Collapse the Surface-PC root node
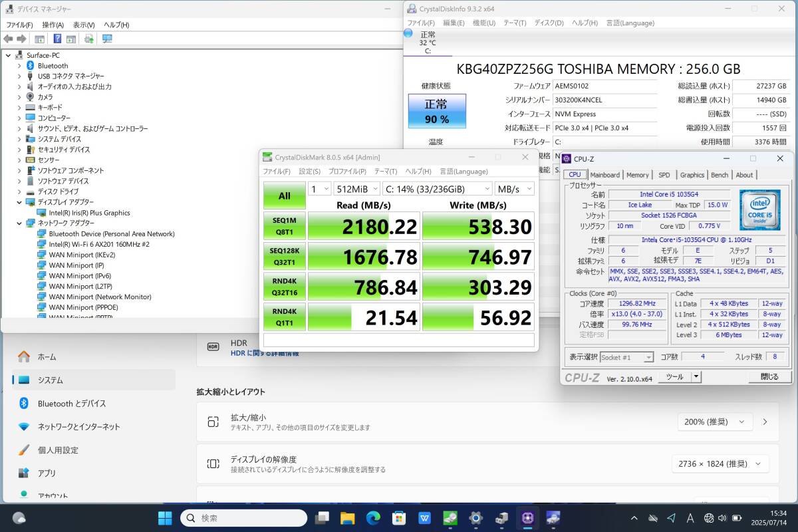798x532 pixels. coord(9,55)
